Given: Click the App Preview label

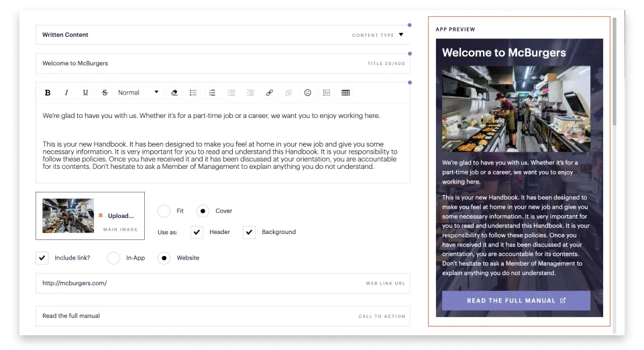Looking at the screenshot, I should 455,30.
